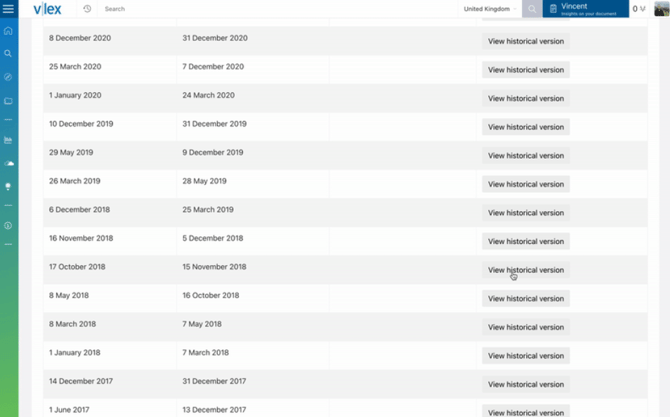View historical version for 25 March 2020
The width and height of the screenshot is (670, 417).
tap(526, 70)
